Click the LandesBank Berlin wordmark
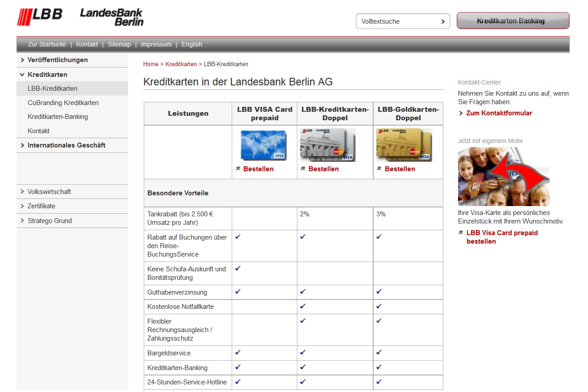Screen dimensions: 588x392 coord(112,17)
